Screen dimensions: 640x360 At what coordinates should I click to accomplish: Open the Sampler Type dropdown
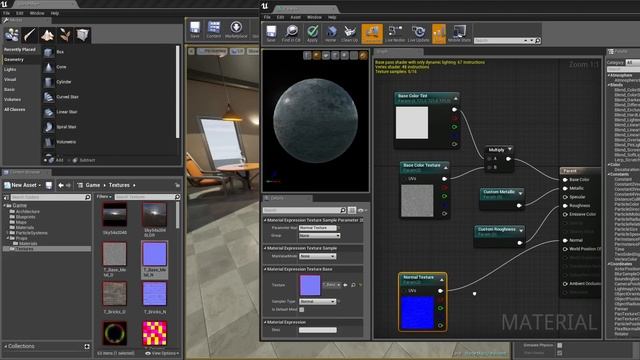318,301
